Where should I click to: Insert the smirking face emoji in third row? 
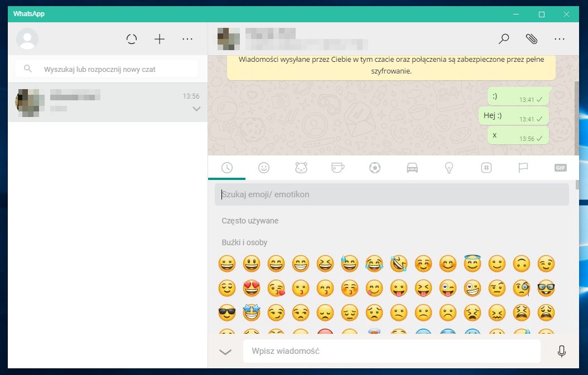point(276,313)
